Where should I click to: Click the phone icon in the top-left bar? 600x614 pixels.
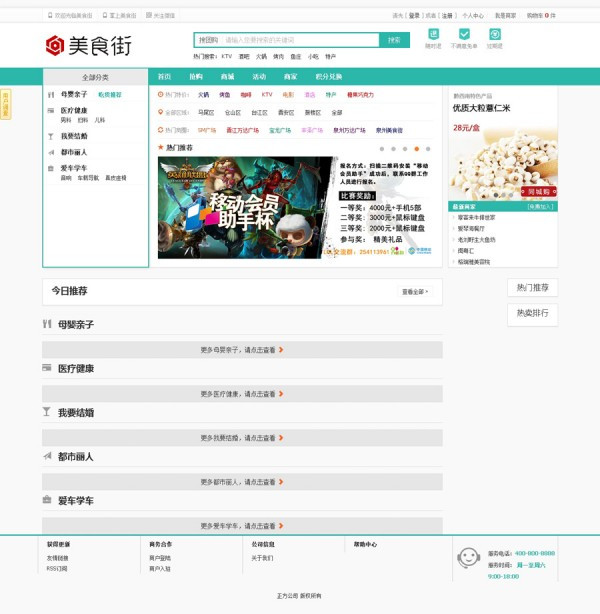click(x=50, y=15)
